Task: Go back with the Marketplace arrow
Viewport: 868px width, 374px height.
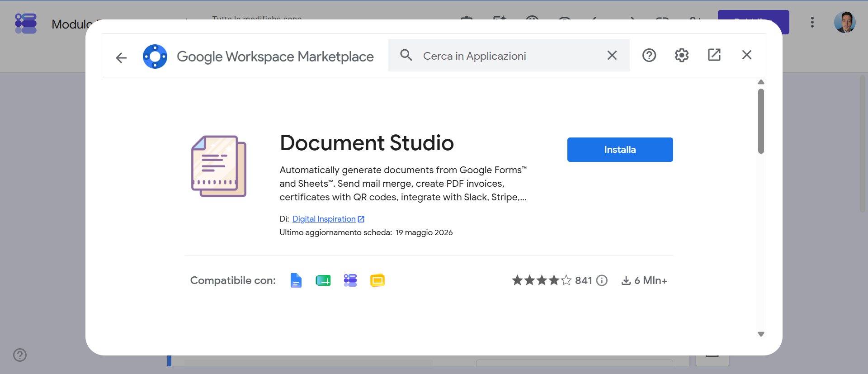Action: (121, 57)
